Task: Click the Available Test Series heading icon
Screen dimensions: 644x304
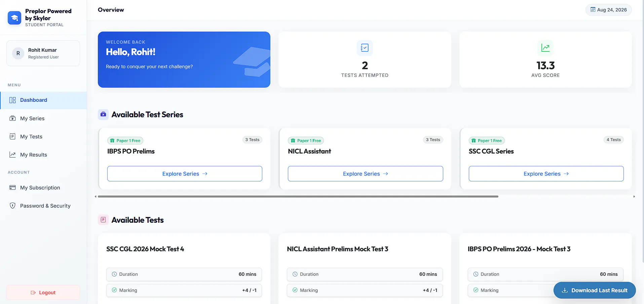Action: click(x=103, y=115)
